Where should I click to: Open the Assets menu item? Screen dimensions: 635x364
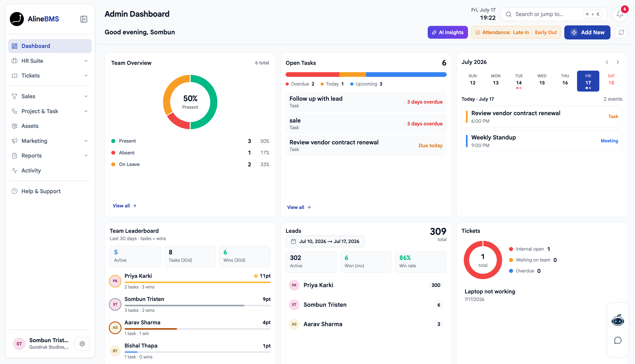point(50,126)
